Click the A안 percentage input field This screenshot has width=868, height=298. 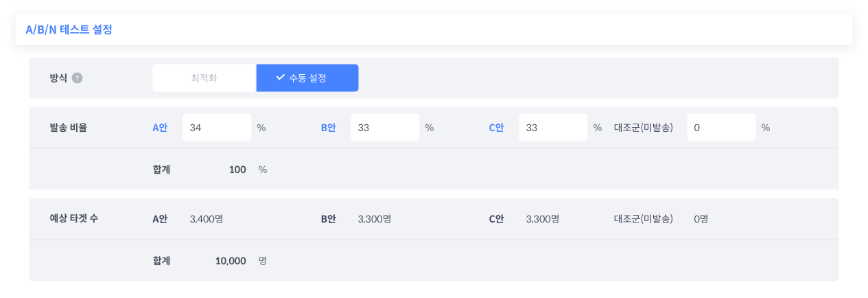tap(217, 128)
